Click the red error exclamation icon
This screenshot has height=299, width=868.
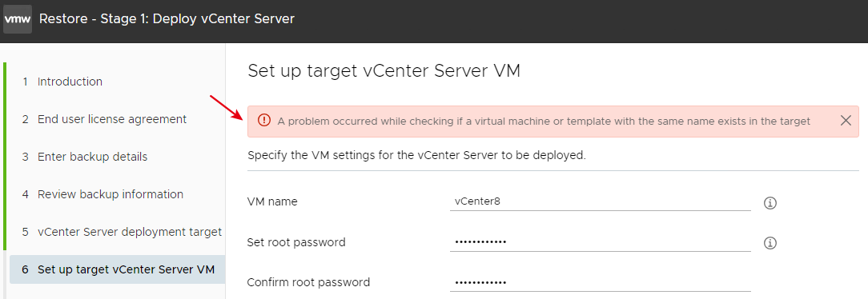264,121
